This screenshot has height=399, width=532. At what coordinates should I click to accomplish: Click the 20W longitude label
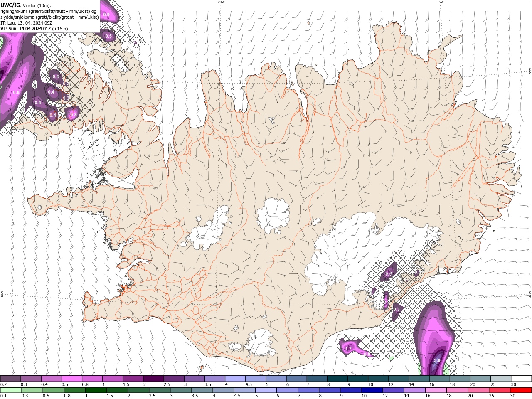(221, 2)
